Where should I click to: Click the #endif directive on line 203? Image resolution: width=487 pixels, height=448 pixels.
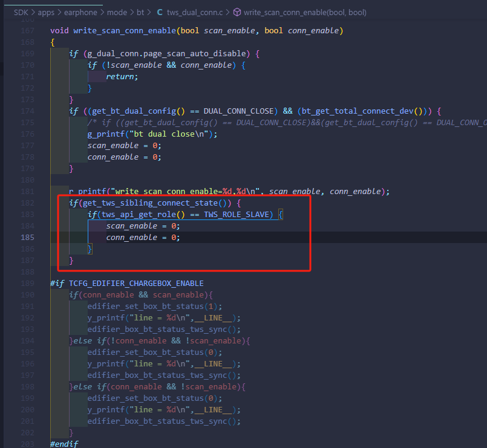pyautogui.click(x=64, y=444)
